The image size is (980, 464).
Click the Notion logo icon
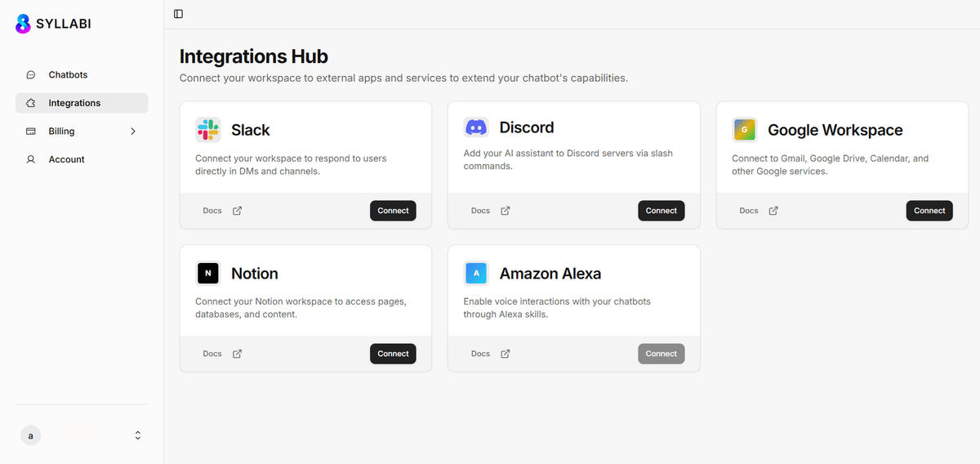[x=208, y=273]
